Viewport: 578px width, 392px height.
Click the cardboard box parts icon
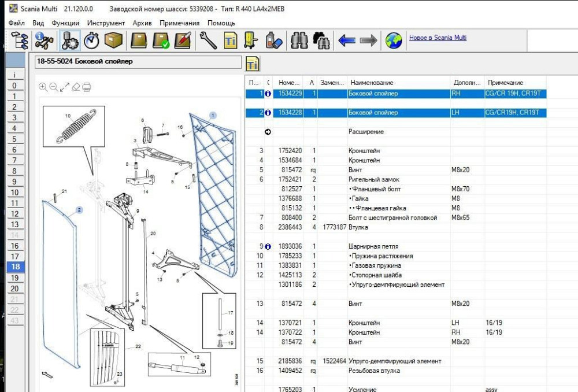[x=114, y=40]
